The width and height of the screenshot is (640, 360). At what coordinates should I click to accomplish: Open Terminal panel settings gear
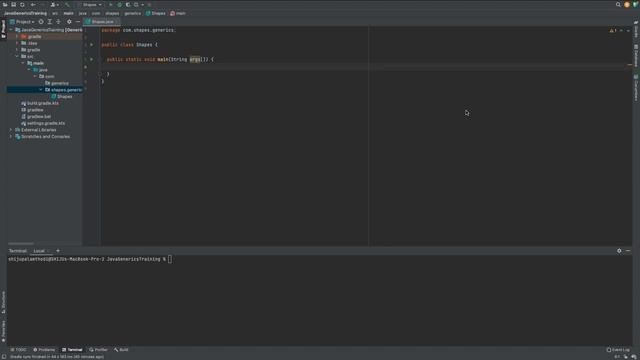point(619,251)
